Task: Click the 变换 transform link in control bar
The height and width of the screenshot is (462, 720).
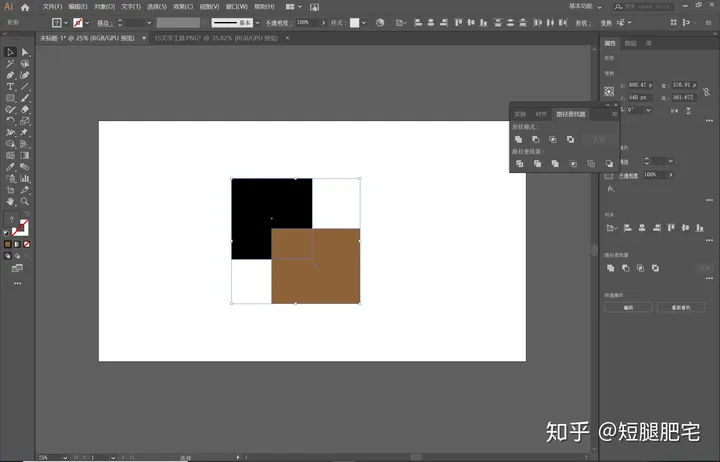Action: point(606,23)
